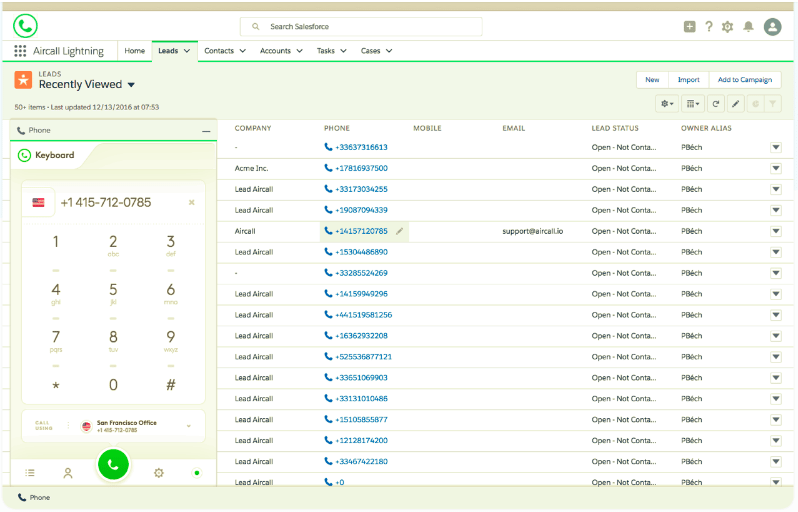The width and height of the screenshot is (798, 512).
Task: Go to the Home tab
Action: point(135,51)
